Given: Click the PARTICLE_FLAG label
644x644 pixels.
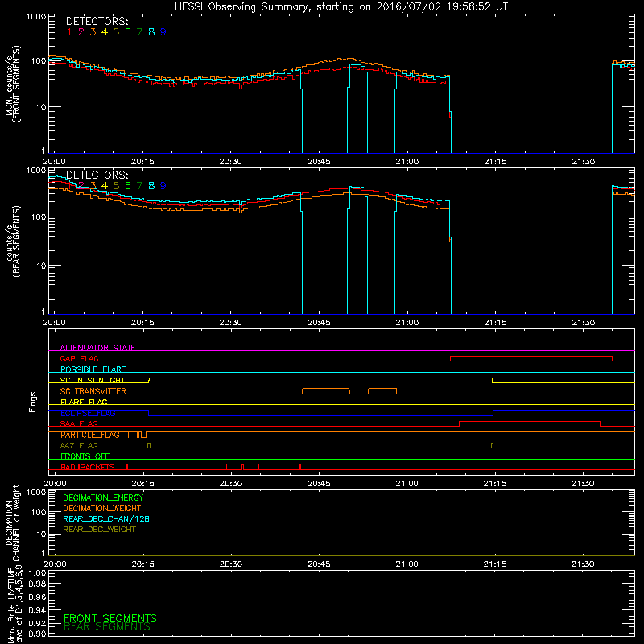Looking at the screenshot, I should coord(90,435).
